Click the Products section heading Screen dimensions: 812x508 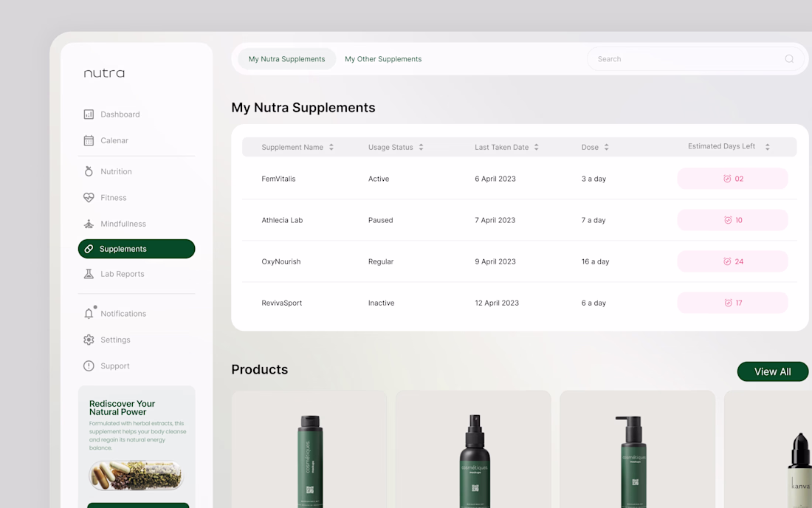(259, 369)
